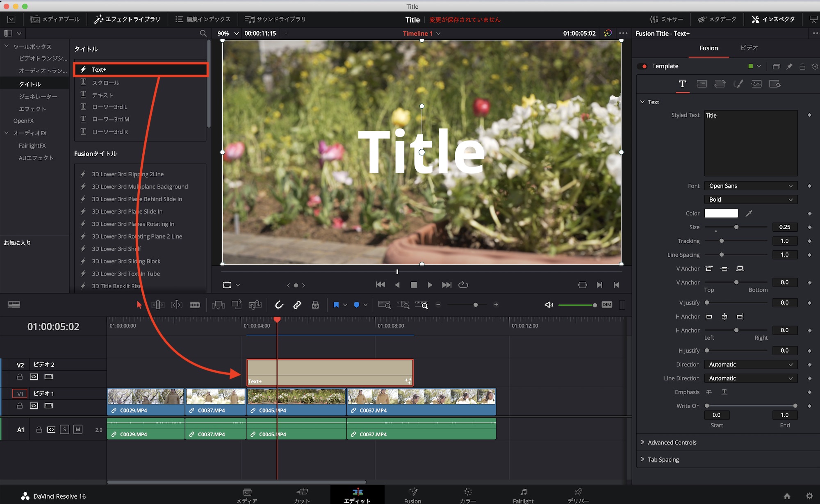Switch to the ビデオ inspector tab

pyautogui.click(x=749, y=48)
